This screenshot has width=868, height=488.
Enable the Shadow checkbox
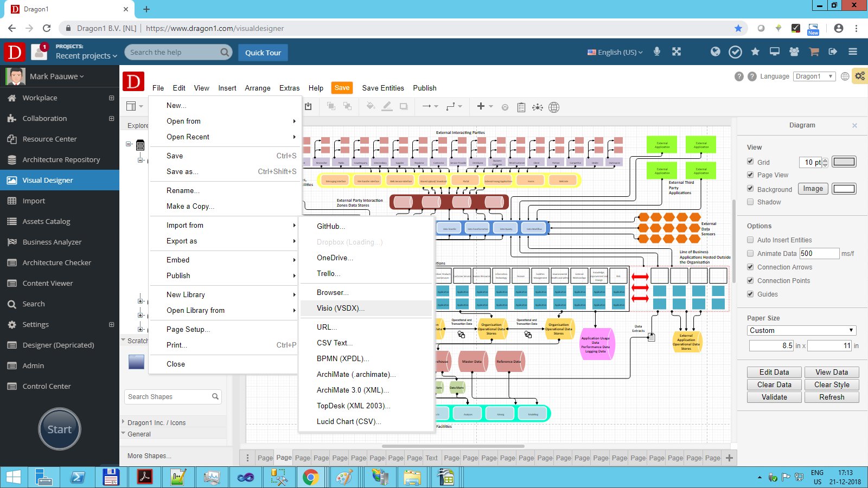pos(750,202)
